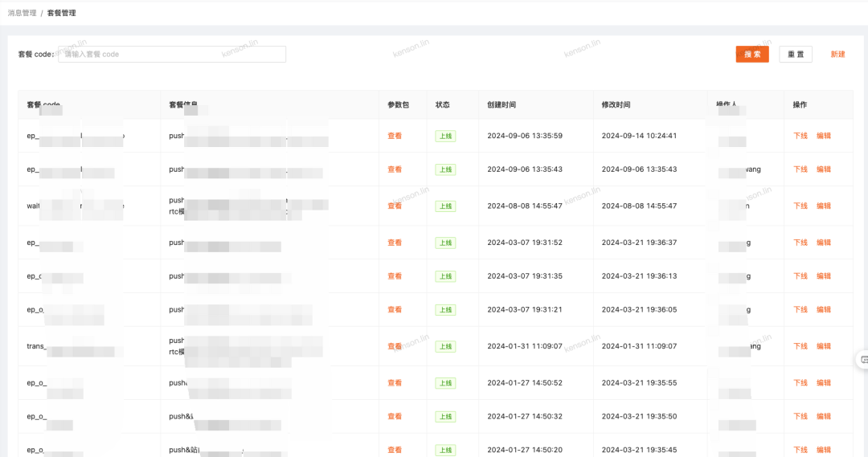868x457 pixels.
Task: Click 下线 for row created 2024-08-08 14:55:47
Action: (800, 206)
